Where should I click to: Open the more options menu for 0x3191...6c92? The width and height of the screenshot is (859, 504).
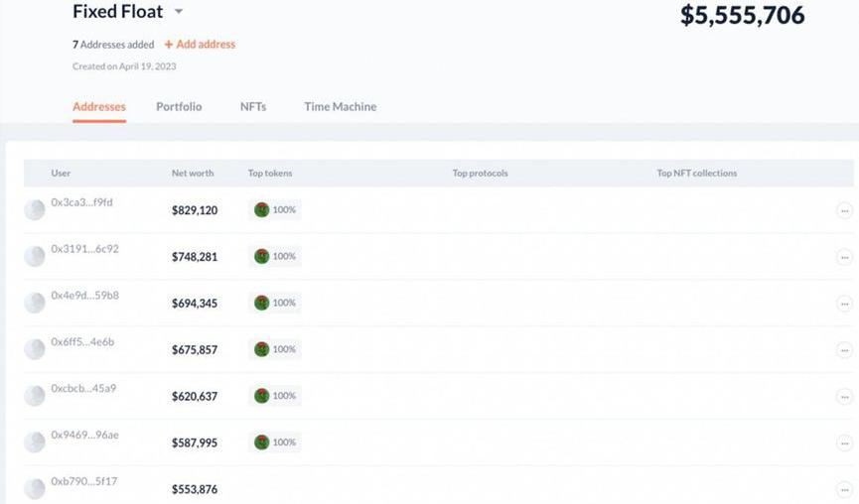point(844,257)
